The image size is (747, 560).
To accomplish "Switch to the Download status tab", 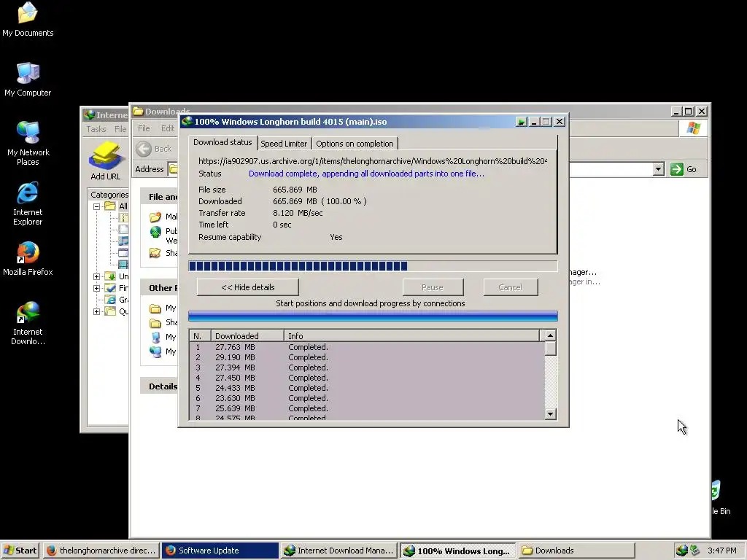I will [222, 142].
